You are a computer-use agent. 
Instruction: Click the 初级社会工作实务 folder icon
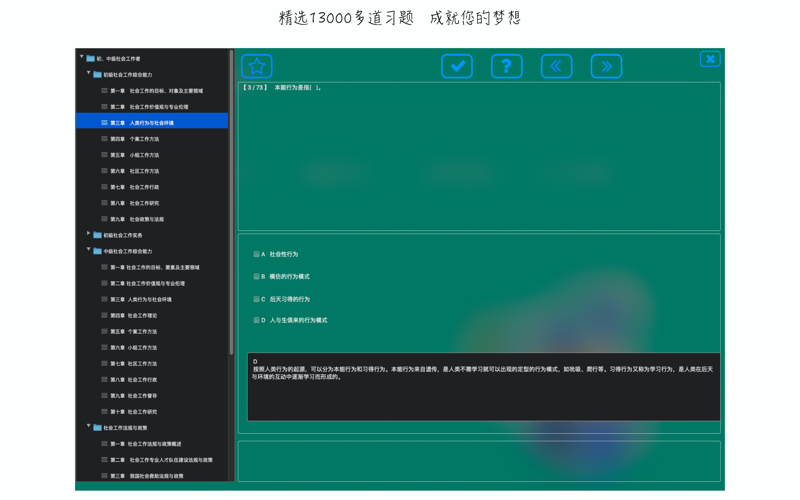click(97, 235)
